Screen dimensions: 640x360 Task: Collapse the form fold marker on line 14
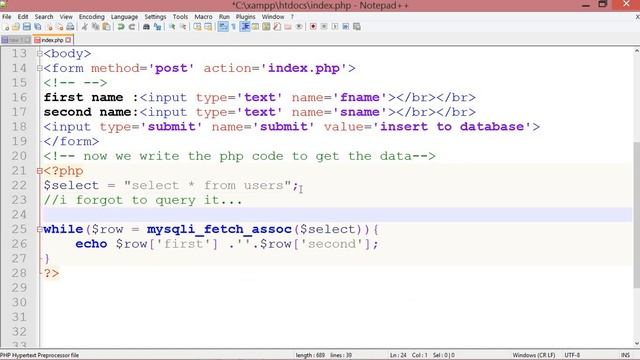point(40,68)
